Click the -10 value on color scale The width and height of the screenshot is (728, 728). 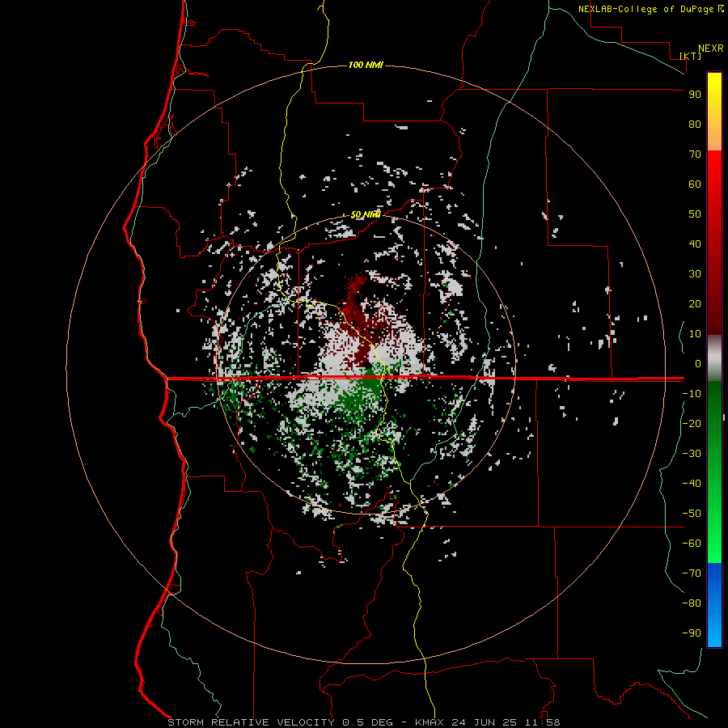[692, 394]
